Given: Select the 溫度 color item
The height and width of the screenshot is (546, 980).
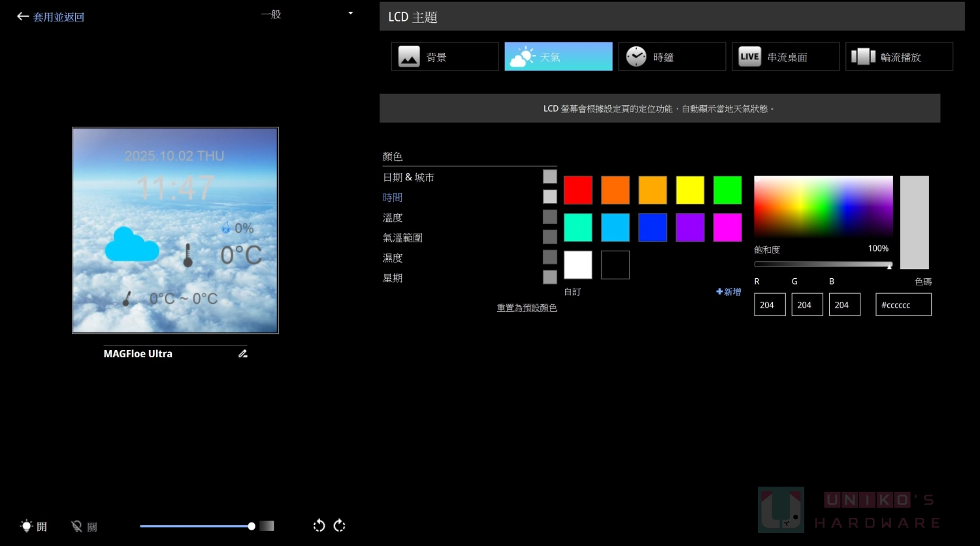Looking at the screenshot, I should pyautogui.click(x=393, y=217).
